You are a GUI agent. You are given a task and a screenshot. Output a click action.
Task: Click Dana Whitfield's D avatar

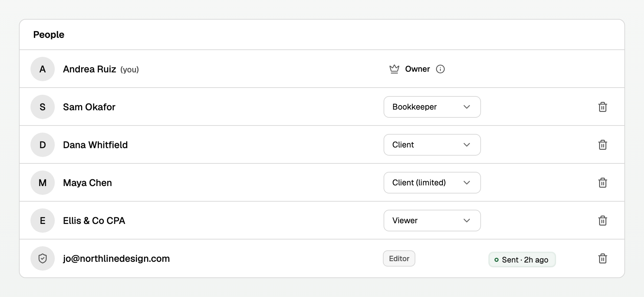[43, 145]
